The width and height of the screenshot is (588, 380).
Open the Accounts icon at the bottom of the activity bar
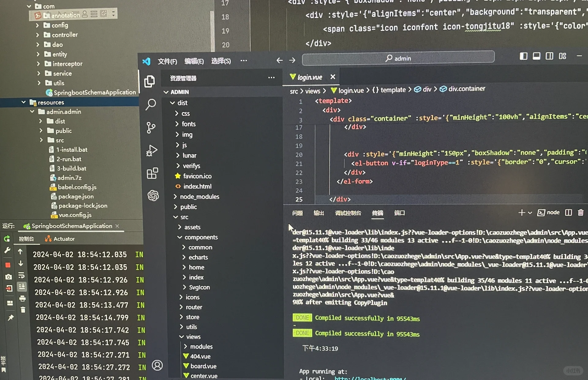157,365
